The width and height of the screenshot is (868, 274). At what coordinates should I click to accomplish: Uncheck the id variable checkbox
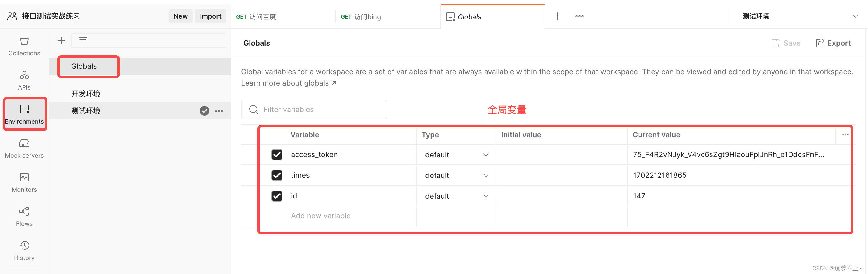click(x=277, y=196)
